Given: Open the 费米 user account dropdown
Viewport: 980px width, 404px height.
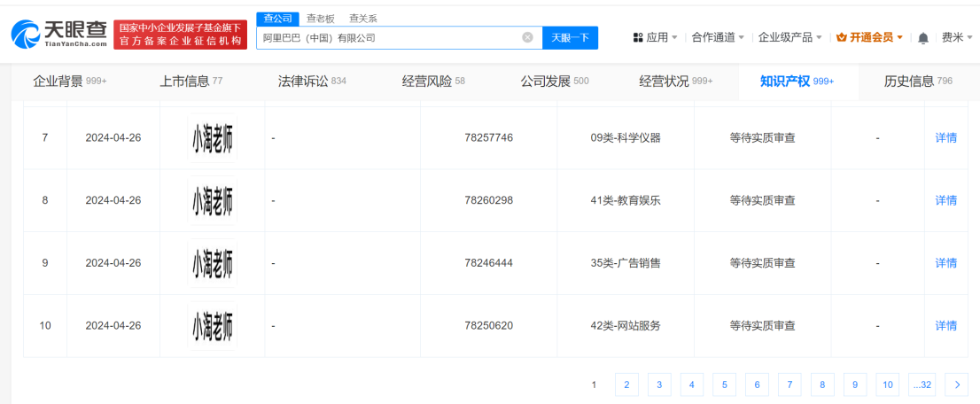Looking at the screenshot, I should click(x=956, y=38).
